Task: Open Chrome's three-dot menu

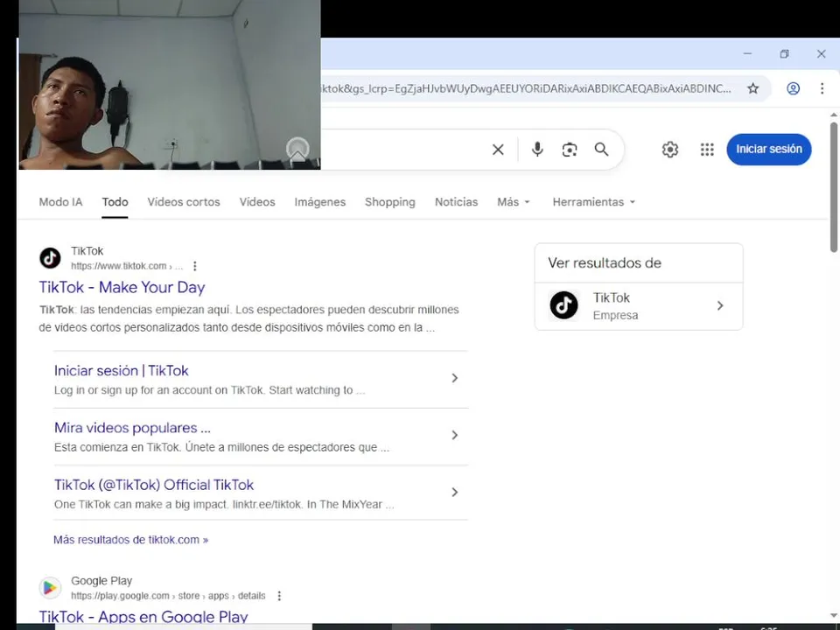Action: pos(822,88)
